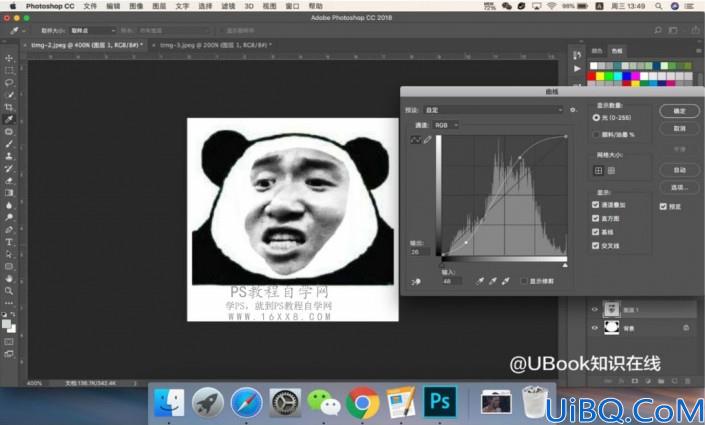Select the Path Selection tool
Screen dimensions: 705x425
9,254
